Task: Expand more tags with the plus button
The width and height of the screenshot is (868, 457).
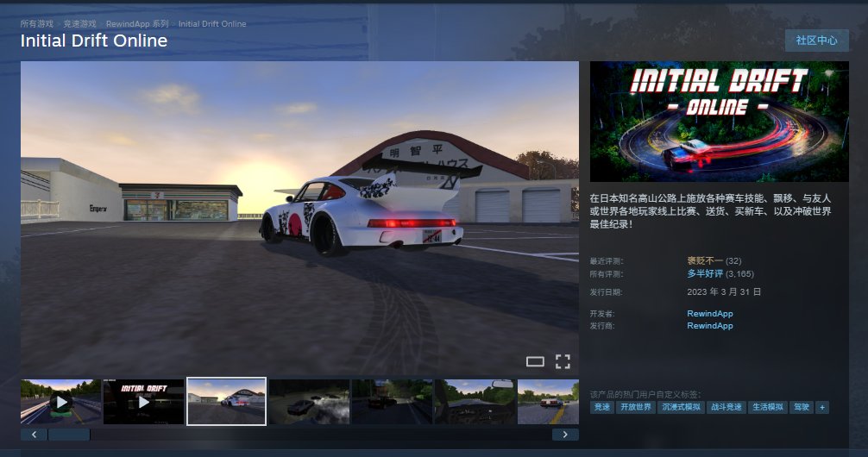Action: pos(821,407)
